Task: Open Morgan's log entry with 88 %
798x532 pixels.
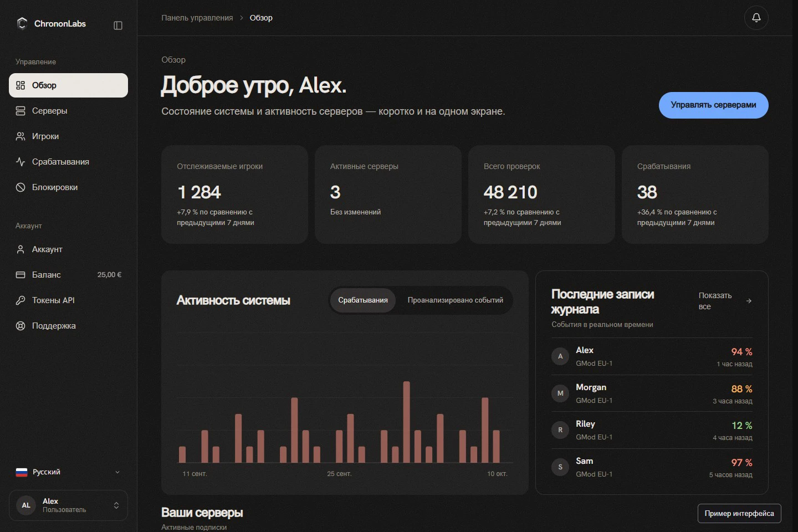Action: point(652,393)
